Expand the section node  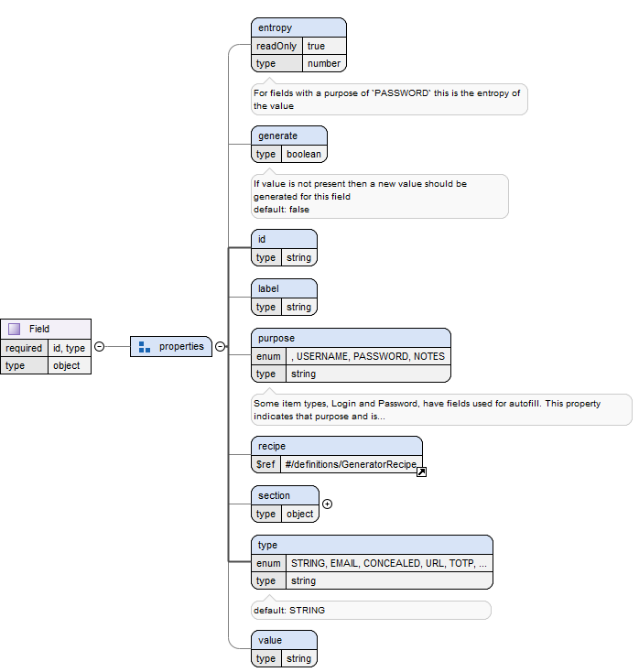[x=328, y=504]
